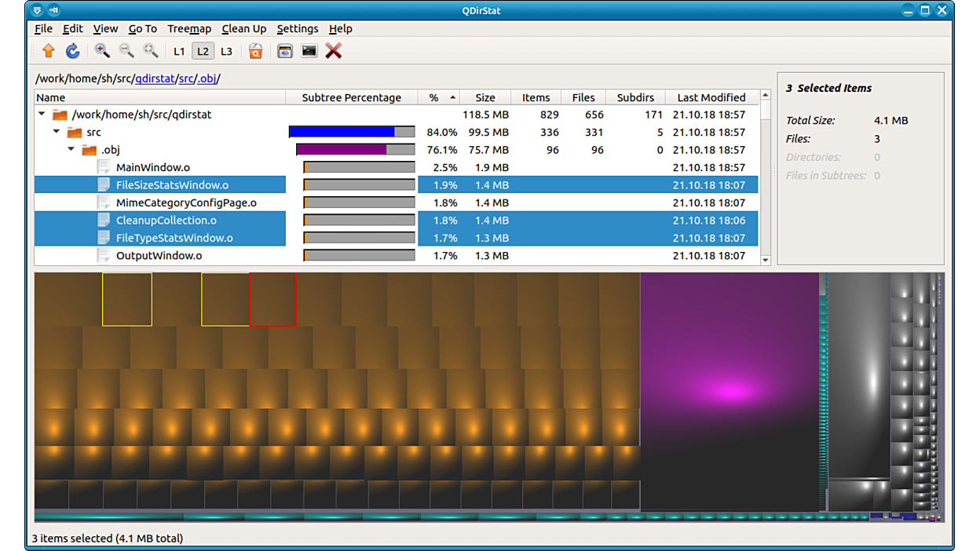980x551 pixels.
Task: Open file manager here via toolbar icon
Action: coord(285,51)
